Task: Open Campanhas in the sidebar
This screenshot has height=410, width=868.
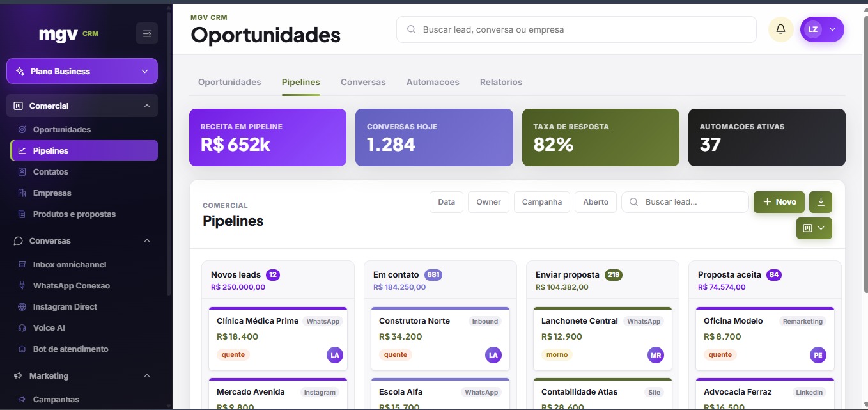Action: 84,399
